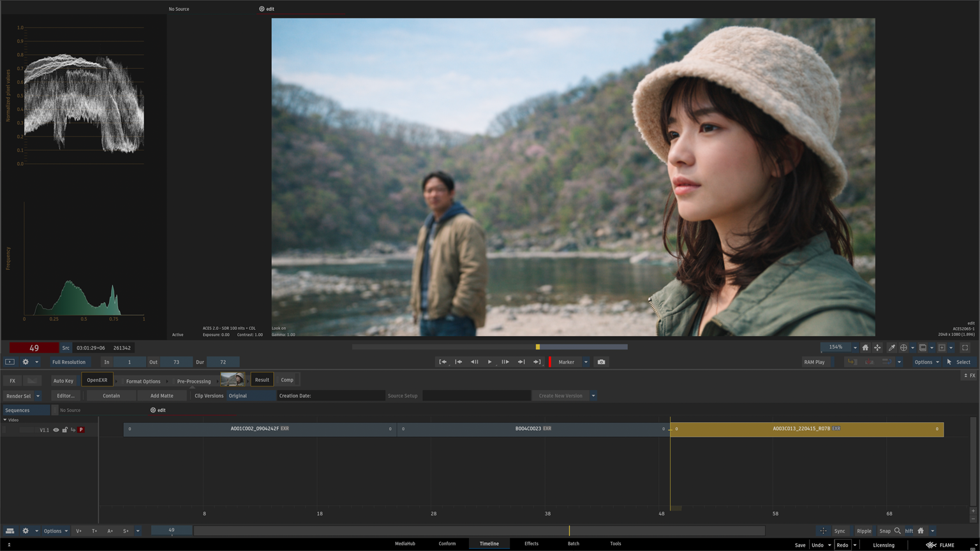This screenshot has height=551, width=980.
Task: Step back one frame
Action: coord(474,362)
